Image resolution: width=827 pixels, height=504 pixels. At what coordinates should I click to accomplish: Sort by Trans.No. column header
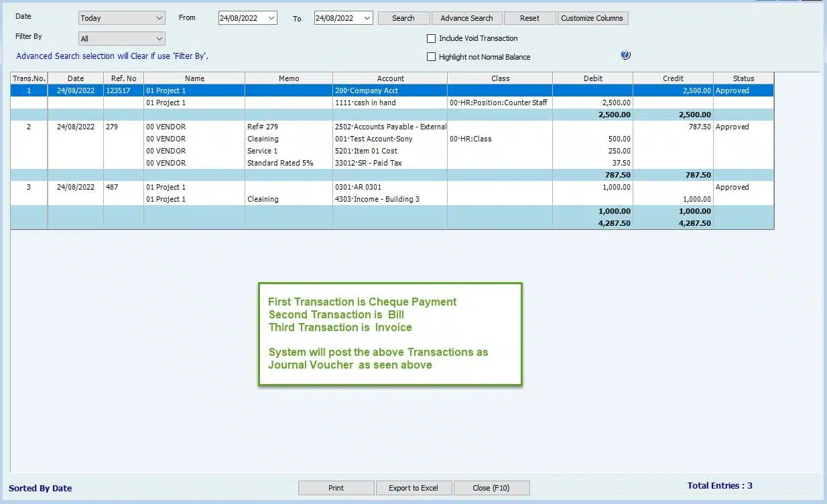pos(29,78)
